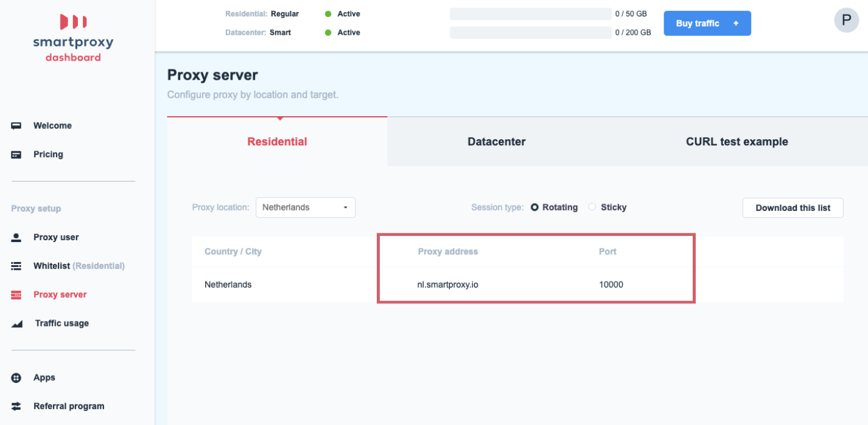The image size is (868, 425).
Task: Open Whitelist (Residential) menu item
Action: click(x=79, y=266)
